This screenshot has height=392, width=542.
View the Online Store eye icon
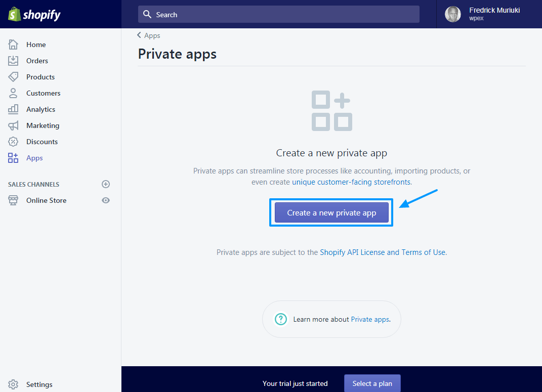point(106,200)
